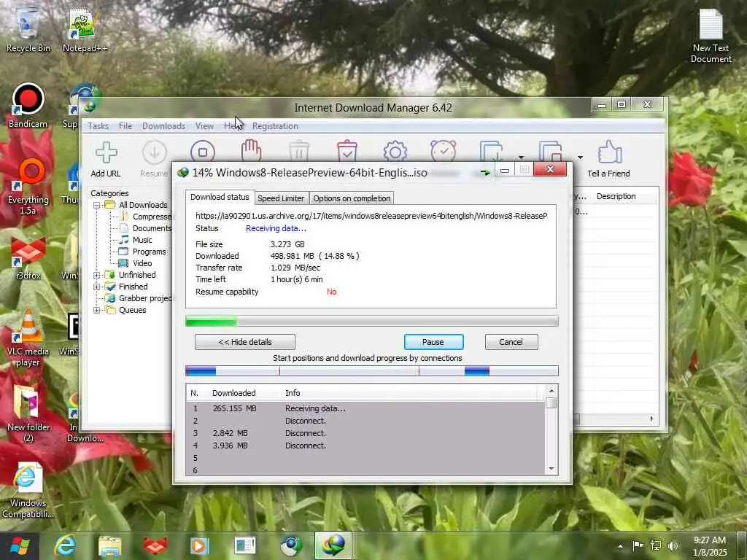
Task: Open the r3dfox desktop shortcut
Action: coord(28,257)
